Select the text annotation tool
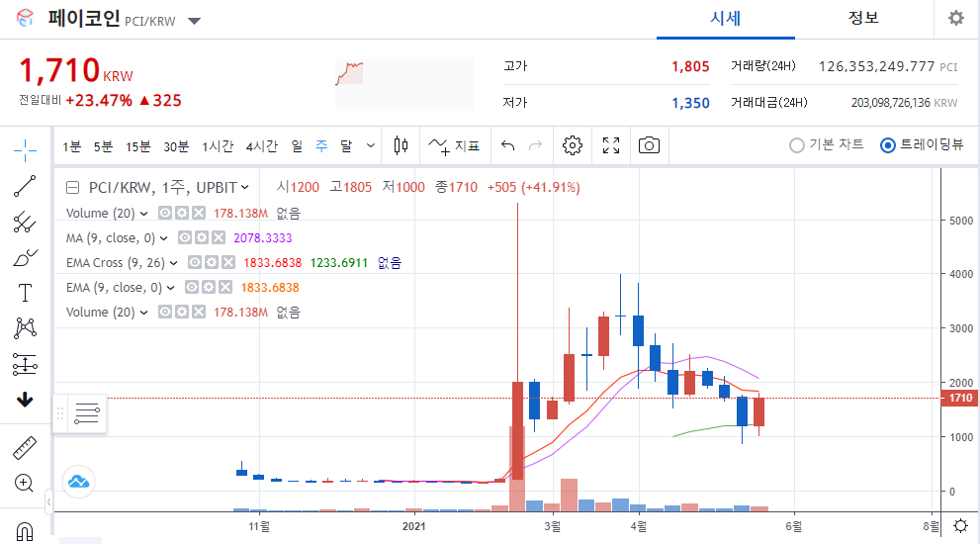The image size is (980, 544). (x=25, y=293)
